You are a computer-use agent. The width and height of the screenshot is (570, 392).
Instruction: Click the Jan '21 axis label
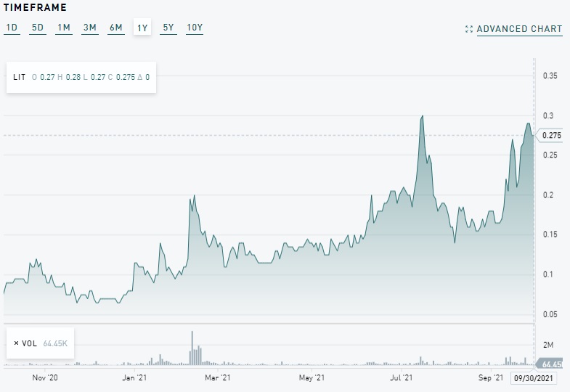134,377
